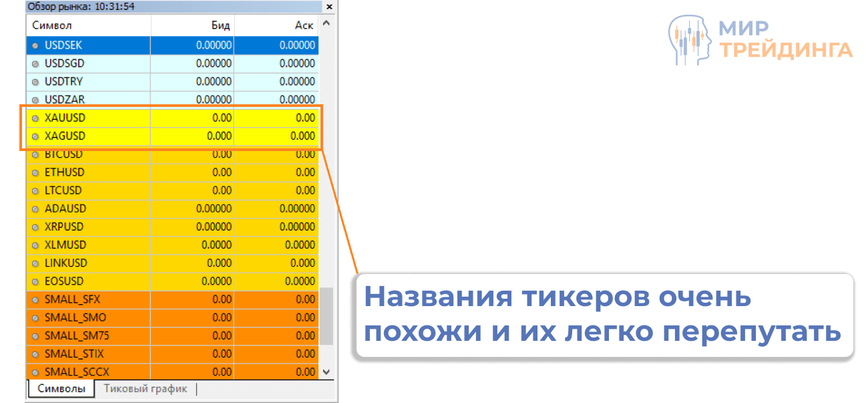
Task: Click the status icon next to ADAUSD
Action: click(x=33, y=208)
